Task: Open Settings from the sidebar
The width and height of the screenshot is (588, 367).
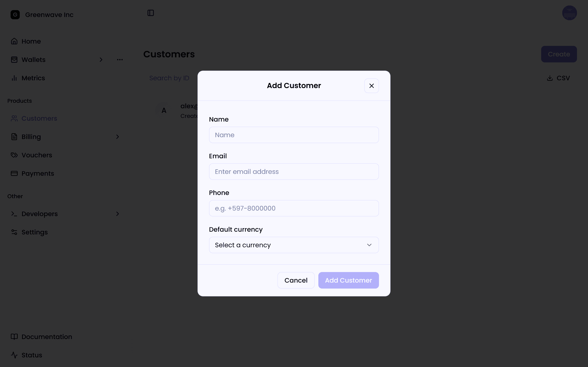Action: click(x=34, y=232)
